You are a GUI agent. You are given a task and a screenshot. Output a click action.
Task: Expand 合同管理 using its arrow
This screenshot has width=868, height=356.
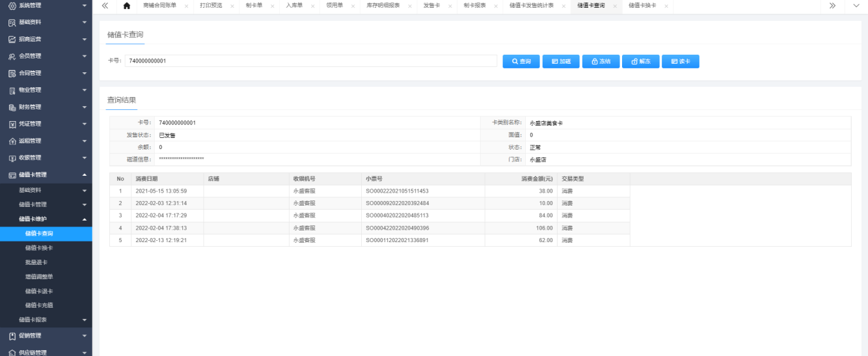[85, 73]
